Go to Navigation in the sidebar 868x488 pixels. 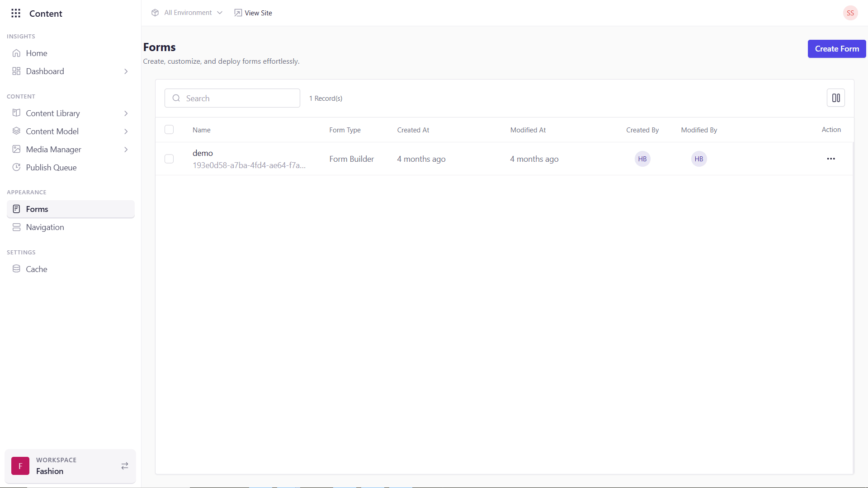(x=45, y=227)
